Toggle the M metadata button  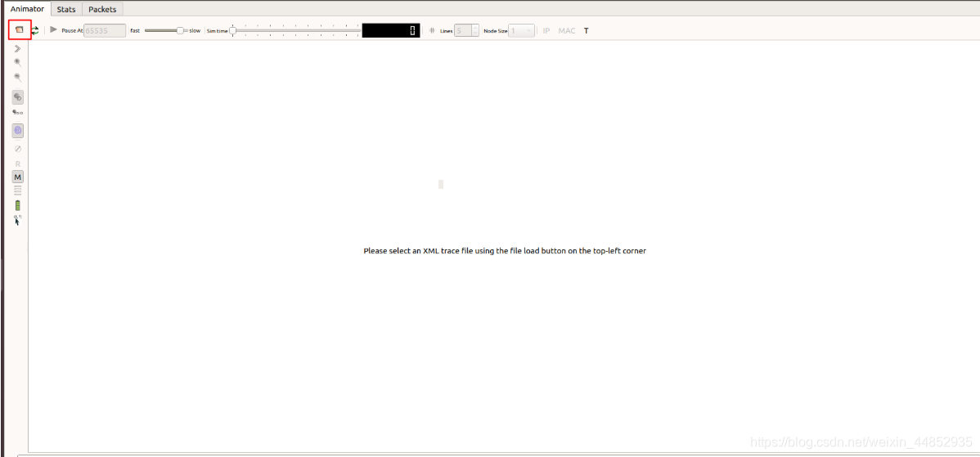(18, 177)
